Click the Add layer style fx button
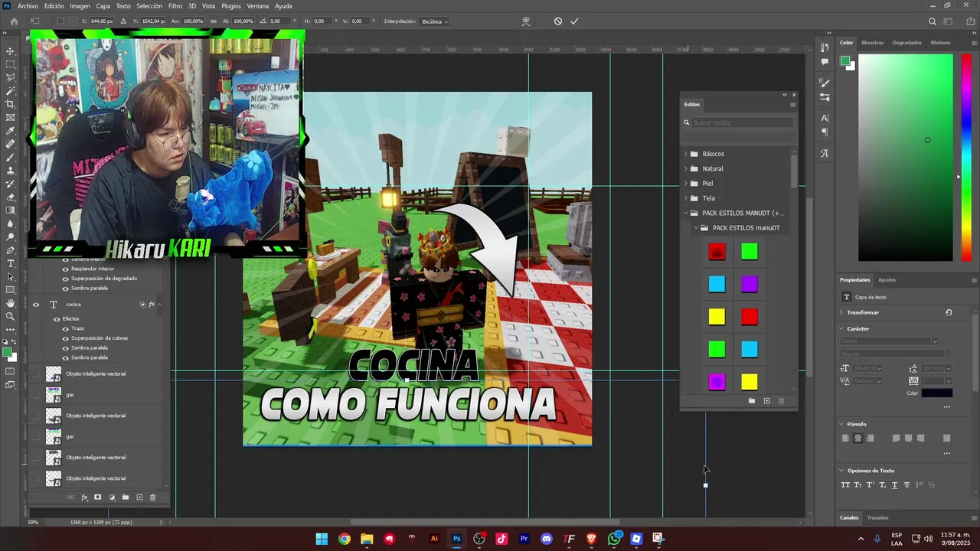Screen dimensions: 980x551 coord(84,497)
